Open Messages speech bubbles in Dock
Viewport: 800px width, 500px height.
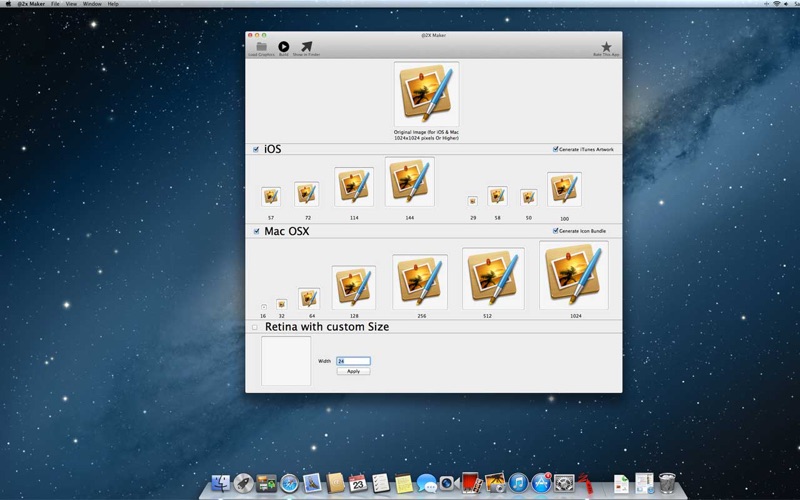pyautogui.click(x=426, y=483)
